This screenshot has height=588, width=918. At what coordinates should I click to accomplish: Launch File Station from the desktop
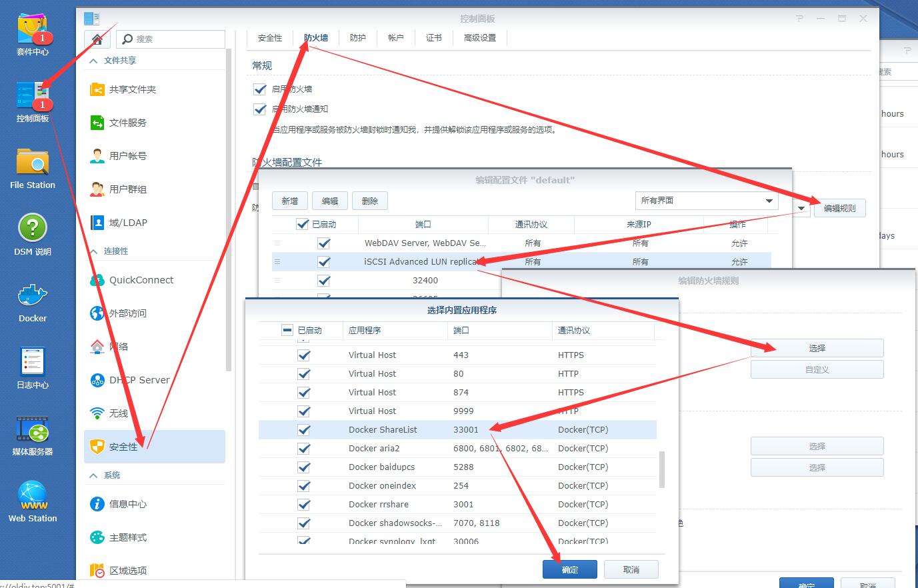point(32,168)
